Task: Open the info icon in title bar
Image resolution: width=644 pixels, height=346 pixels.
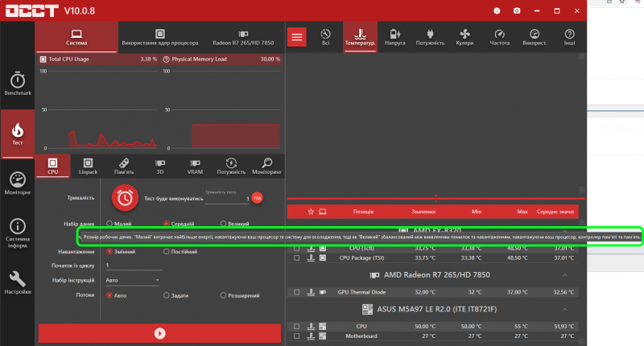Action: (x=496, y=10)
